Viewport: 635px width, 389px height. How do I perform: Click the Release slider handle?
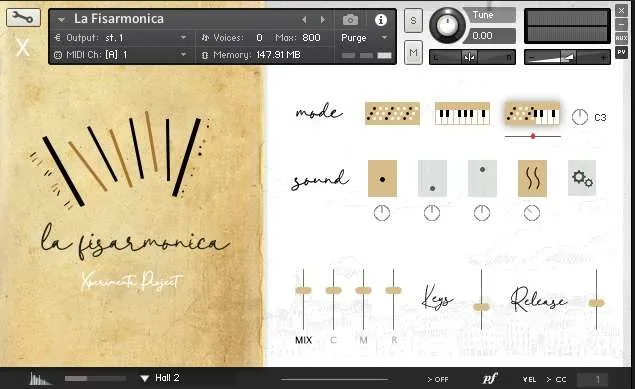click(x=596, y=303)
